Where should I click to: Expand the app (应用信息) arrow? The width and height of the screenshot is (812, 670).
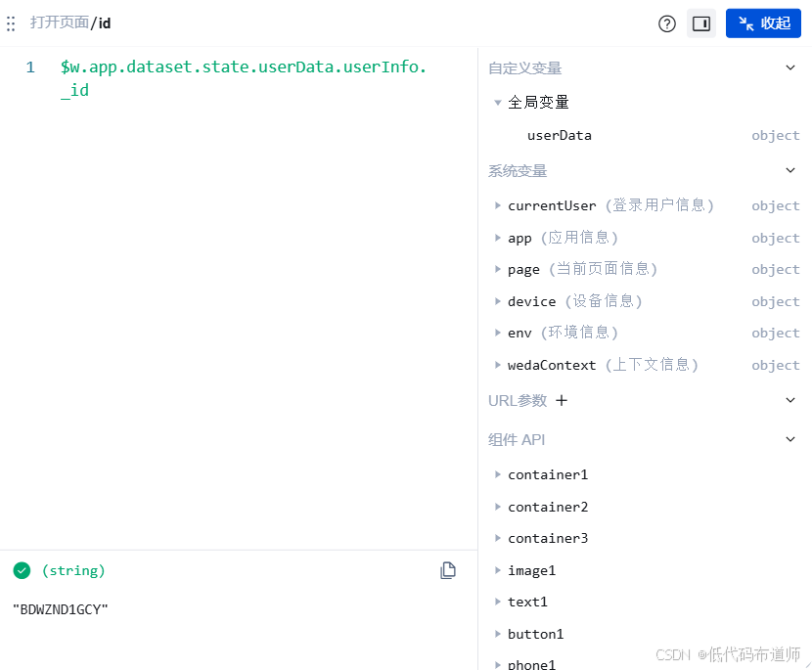coord(498,238)
